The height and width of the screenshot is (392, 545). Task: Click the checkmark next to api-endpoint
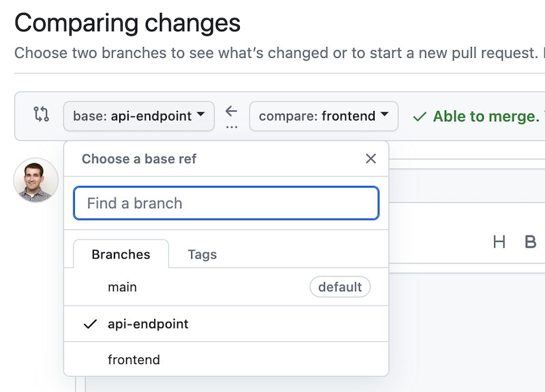[89, 324]
